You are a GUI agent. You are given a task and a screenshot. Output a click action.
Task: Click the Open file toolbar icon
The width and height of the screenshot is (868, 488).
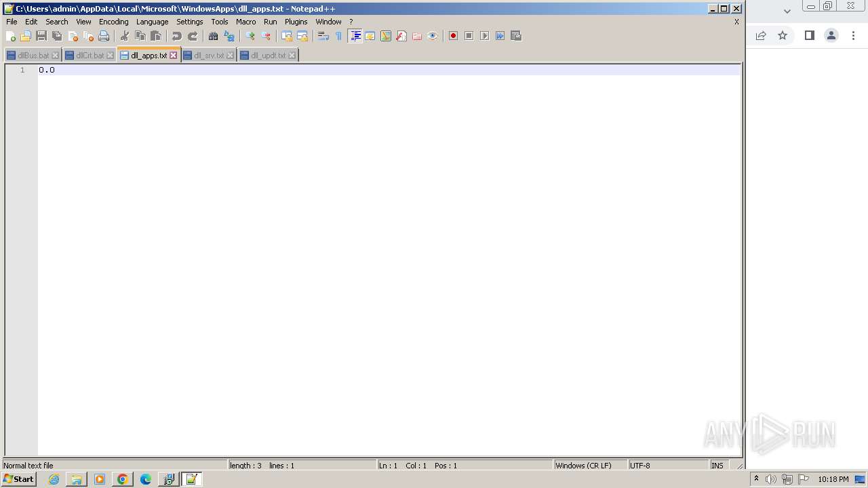point(26,36)
